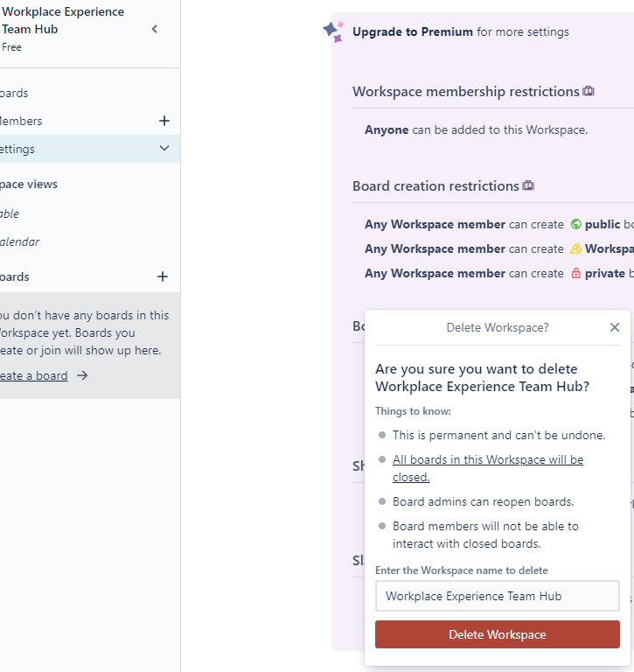
Task: Click the Workspace membership restrictions heading
Action: [x=465, y=91]
